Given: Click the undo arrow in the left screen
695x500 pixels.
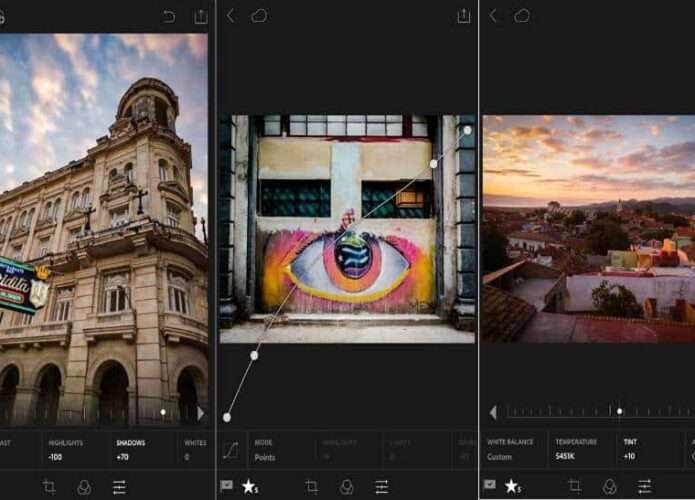Looking at the screenshot, I should pyautogui.click(x=169, y=17).
